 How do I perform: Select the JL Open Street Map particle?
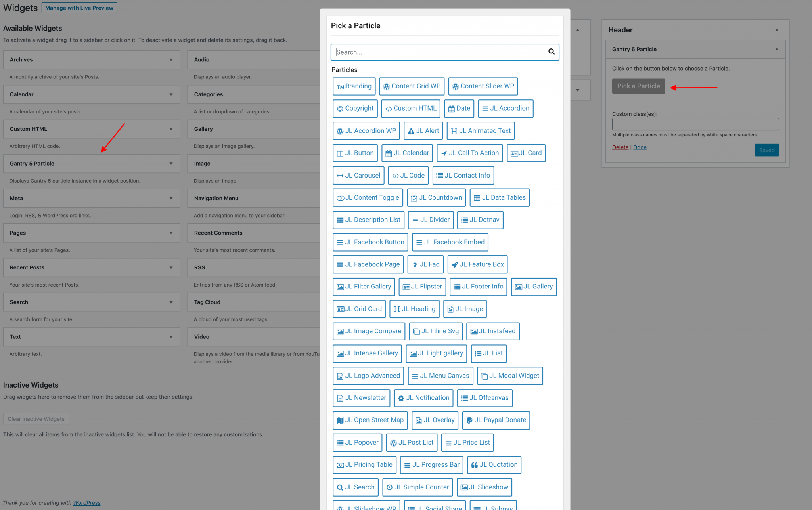(370, 420)
